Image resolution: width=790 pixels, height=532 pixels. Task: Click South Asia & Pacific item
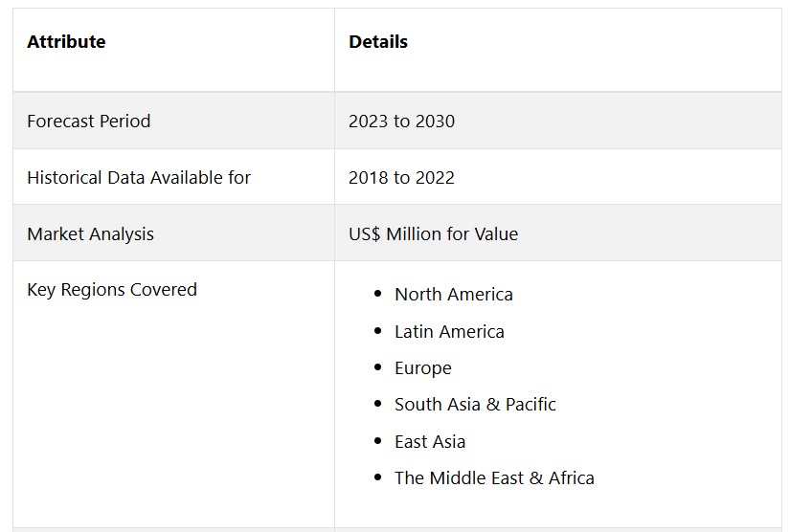475,405
